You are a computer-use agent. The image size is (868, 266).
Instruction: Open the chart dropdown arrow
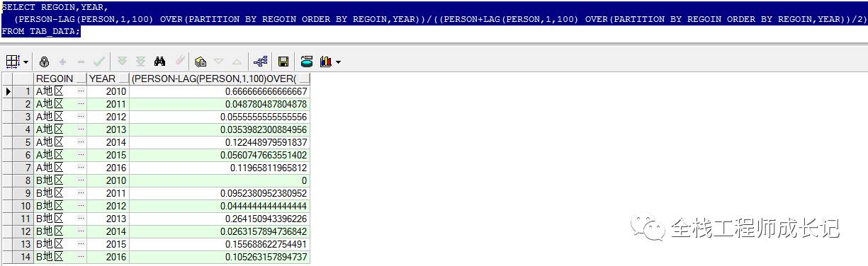pos(338,62)
